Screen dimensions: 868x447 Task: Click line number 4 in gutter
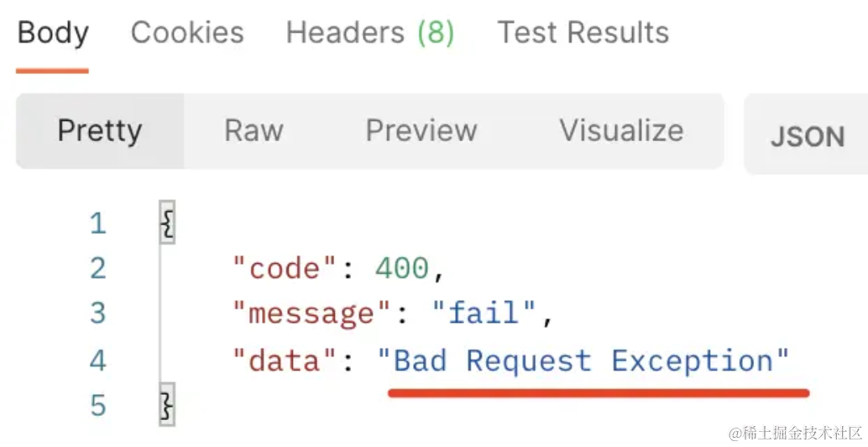[x=98, y=360]
